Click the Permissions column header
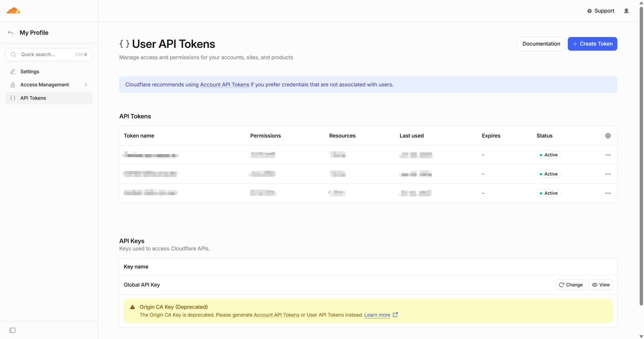Screen dimensions: 644x339 (265, 136)
